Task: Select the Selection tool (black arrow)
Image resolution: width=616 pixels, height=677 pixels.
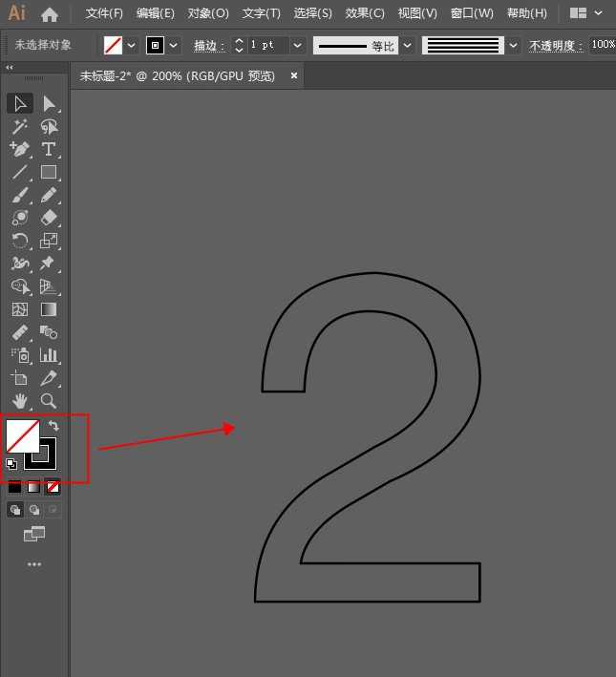Action: pos(19,104)
